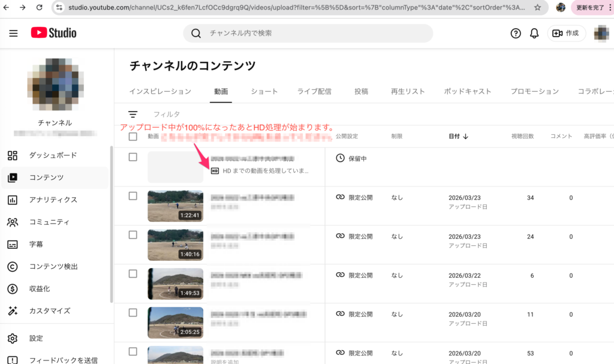Switch to the ショート tab

point(264,92)
